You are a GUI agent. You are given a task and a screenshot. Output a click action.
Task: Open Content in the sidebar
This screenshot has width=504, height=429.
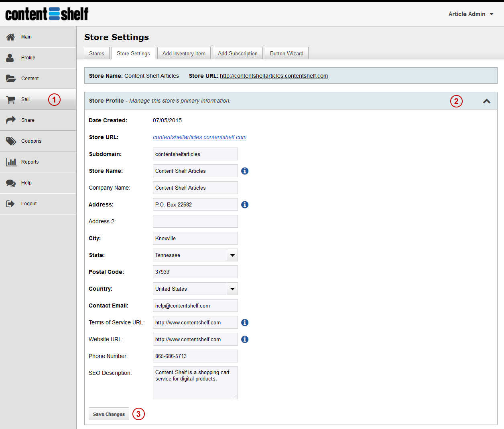click(x=38, y=79)
